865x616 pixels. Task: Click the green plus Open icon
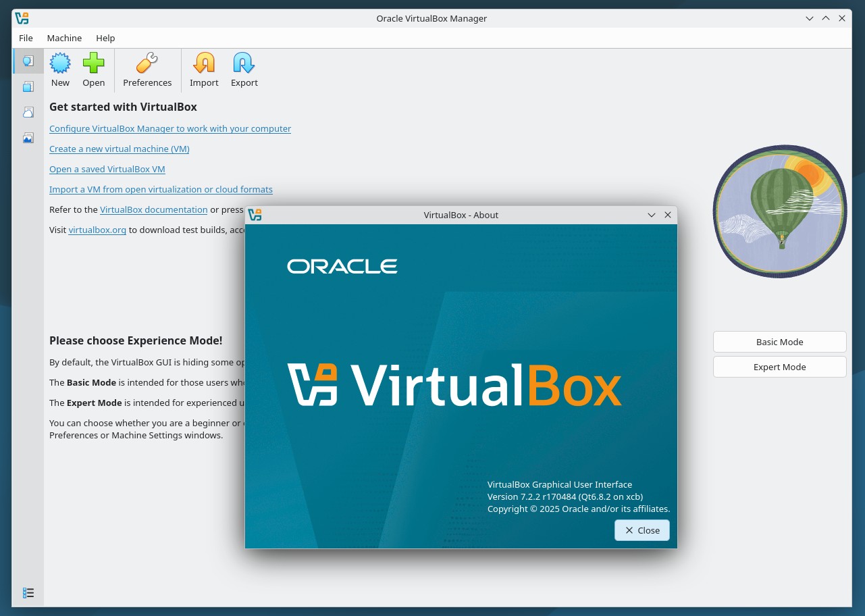tap(93, 63)
